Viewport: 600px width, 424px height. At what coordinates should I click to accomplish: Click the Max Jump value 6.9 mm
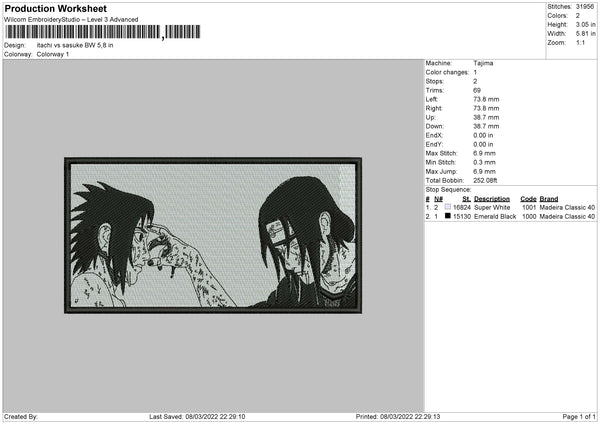[x=484, y=172]
